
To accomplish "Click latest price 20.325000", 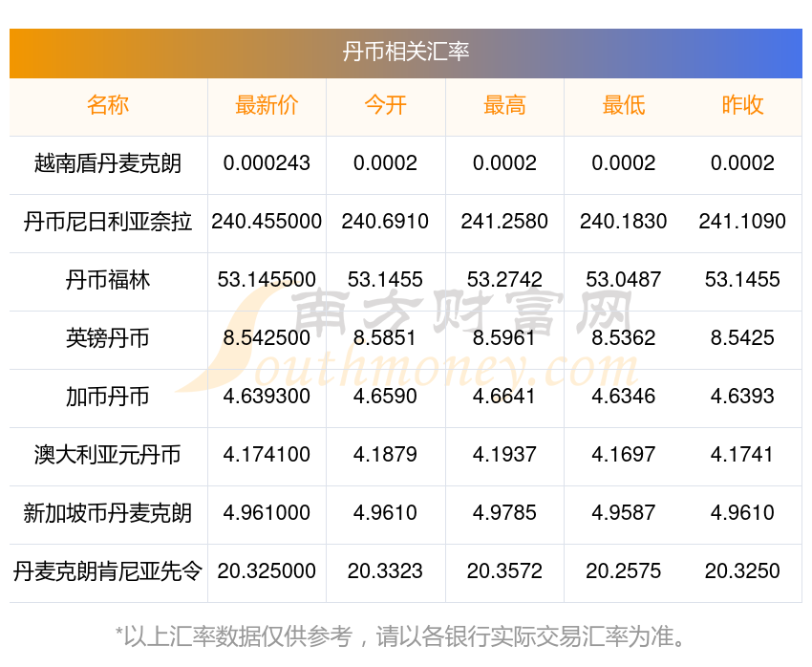I will coord(267,571).
